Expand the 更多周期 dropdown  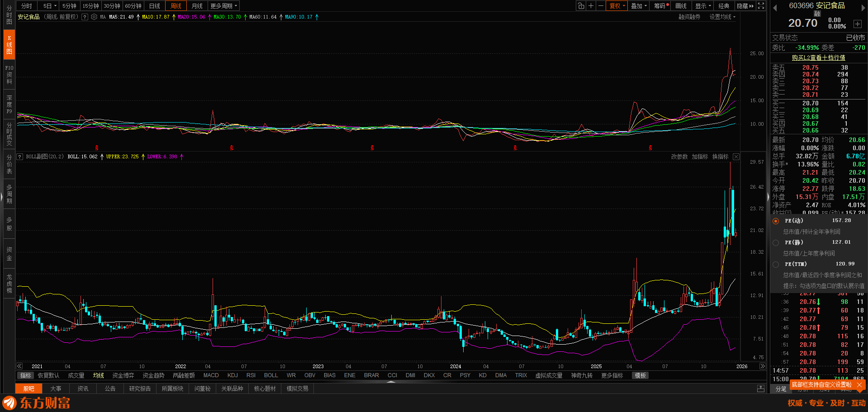tap(223, 6)
